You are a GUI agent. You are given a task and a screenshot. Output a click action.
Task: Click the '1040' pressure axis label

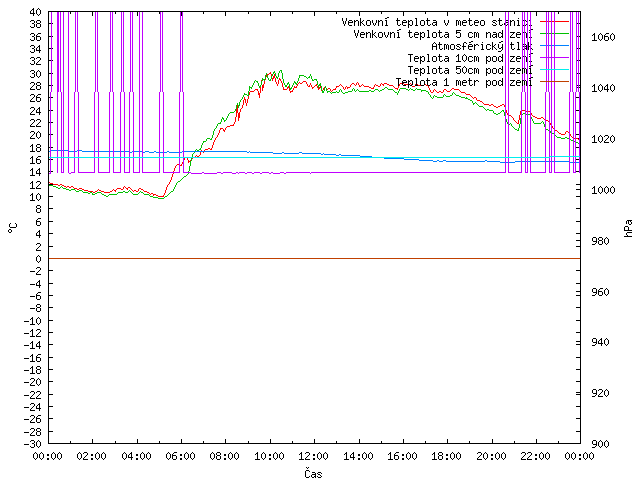(603, 88)
